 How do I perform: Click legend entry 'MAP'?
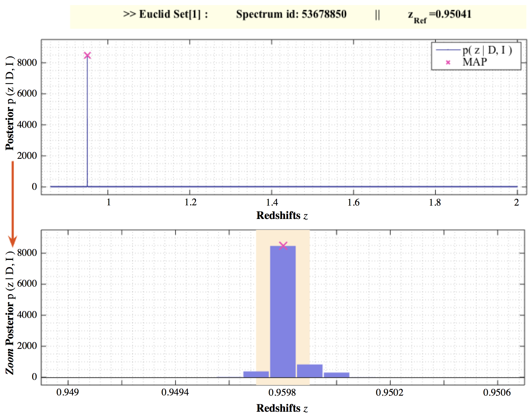pyautogui.click(x=466, y=62)
